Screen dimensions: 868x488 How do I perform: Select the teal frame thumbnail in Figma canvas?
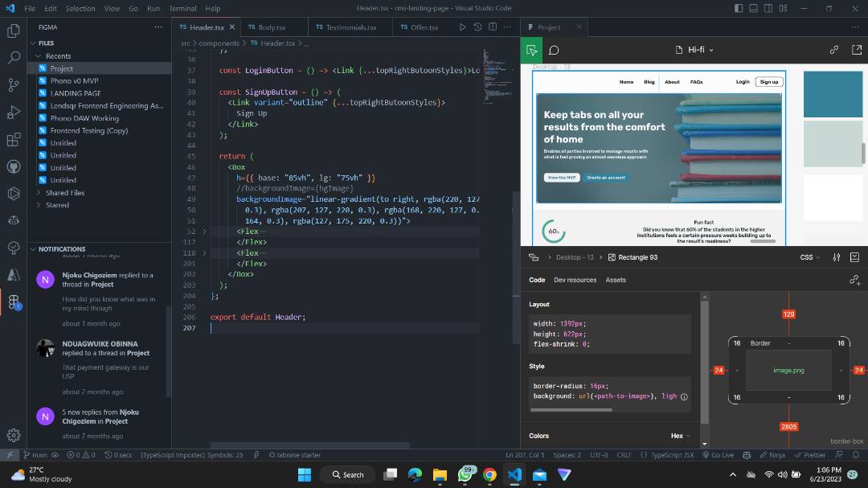point(833,94)
